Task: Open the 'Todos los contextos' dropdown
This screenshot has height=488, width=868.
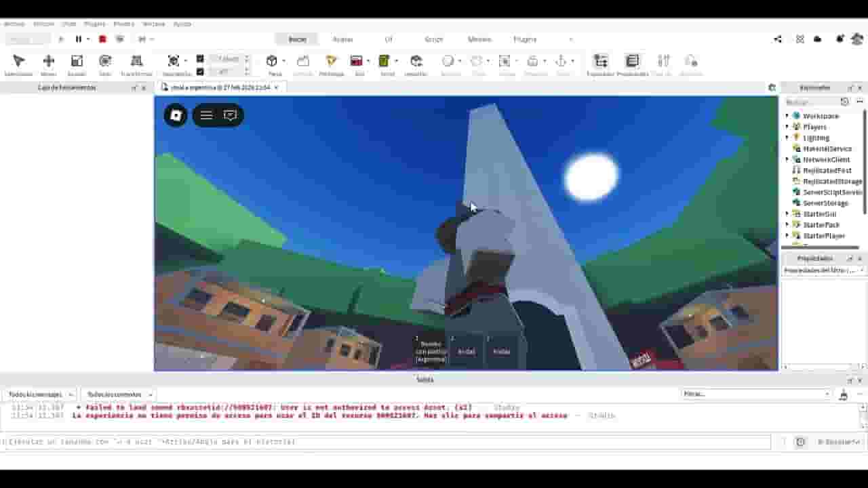Action: (118, 394)
